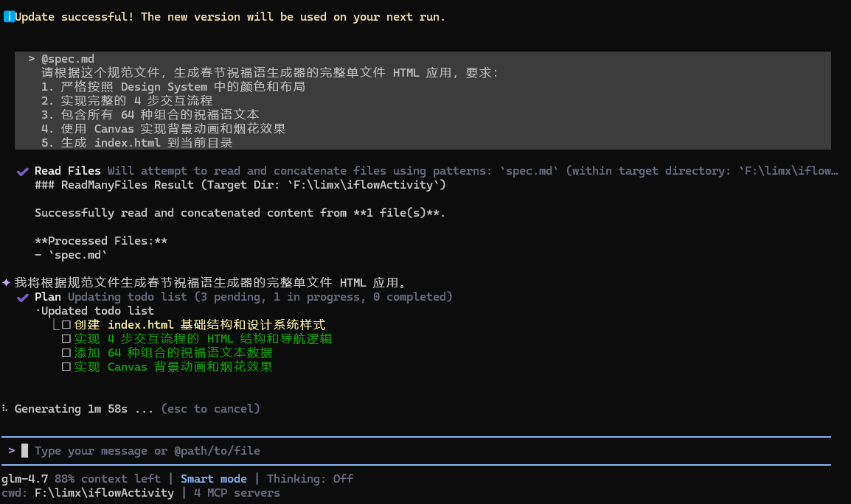Click the tree branch marker under Updated todo list
This screenshot has width=851, height=504.
pos(56,325)
